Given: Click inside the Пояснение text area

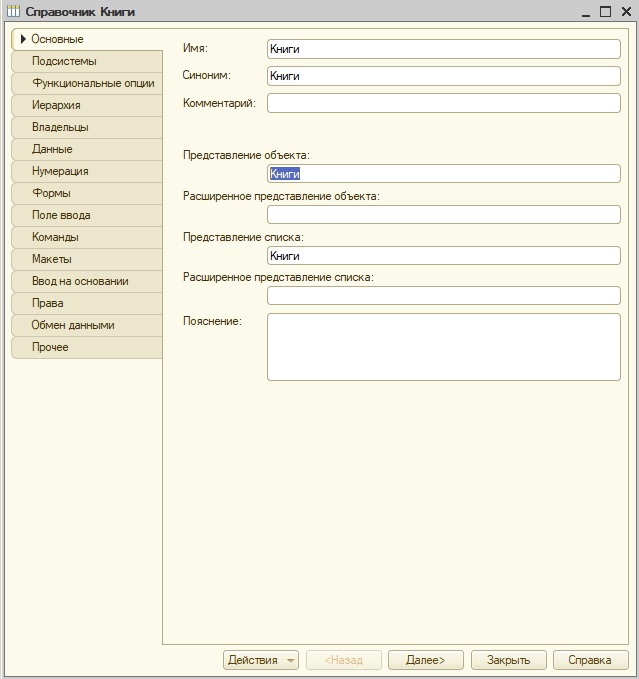Looking at the screenshot, I should 444,347.
